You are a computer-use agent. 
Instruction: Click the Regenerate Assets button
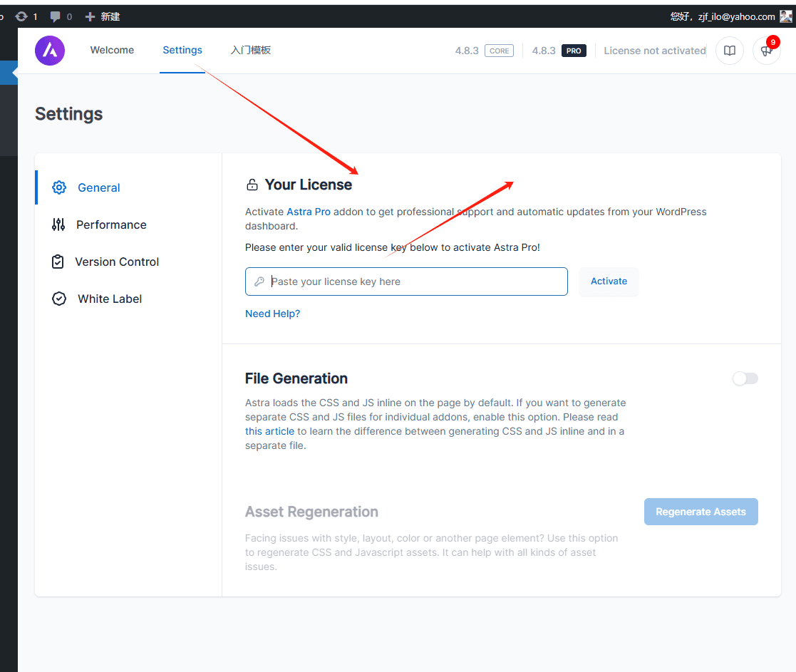pos(701,512)
